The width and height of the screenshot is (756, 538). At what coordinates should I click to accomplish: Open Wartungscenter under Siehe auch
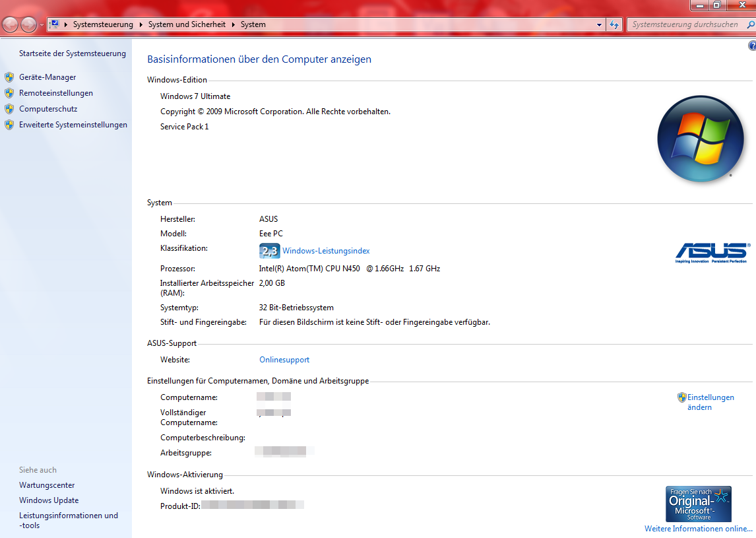click(x=47, y=485)
